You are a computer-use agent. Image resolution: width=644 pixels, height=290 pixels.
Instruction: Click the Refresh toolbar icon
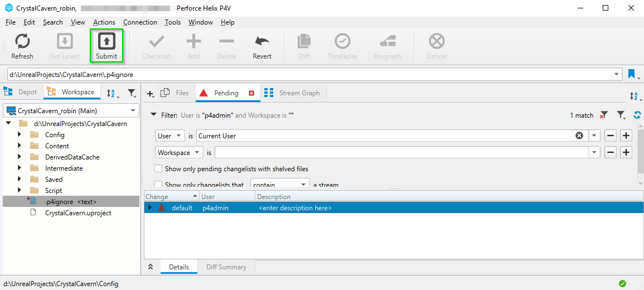pos(22,46)
